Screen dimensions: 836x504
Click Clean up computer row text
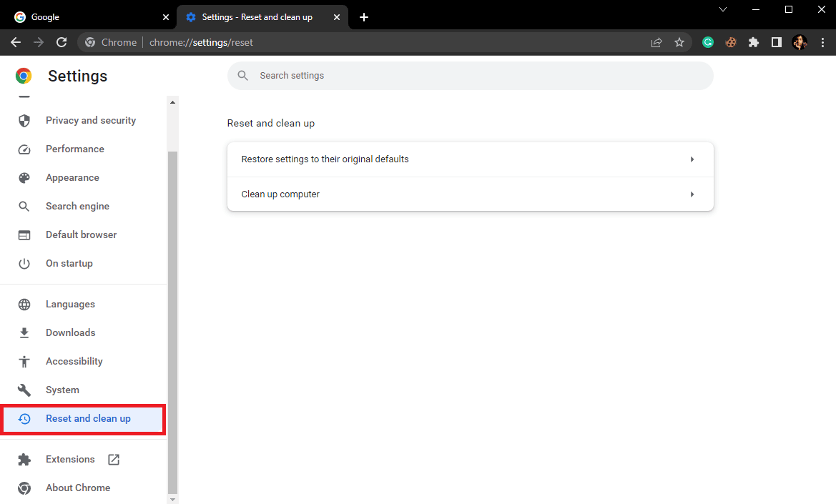pyautogui.click(x=280, y=194)
